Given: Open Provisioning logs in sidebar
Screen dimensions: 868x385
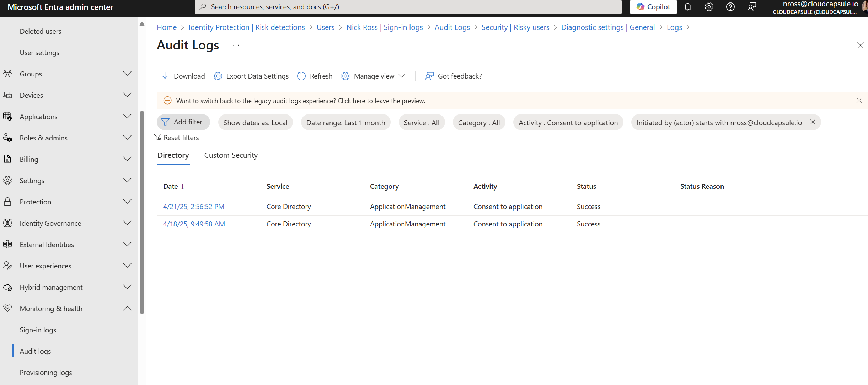Looking at the screenshot, I should [x=46, y=373].
